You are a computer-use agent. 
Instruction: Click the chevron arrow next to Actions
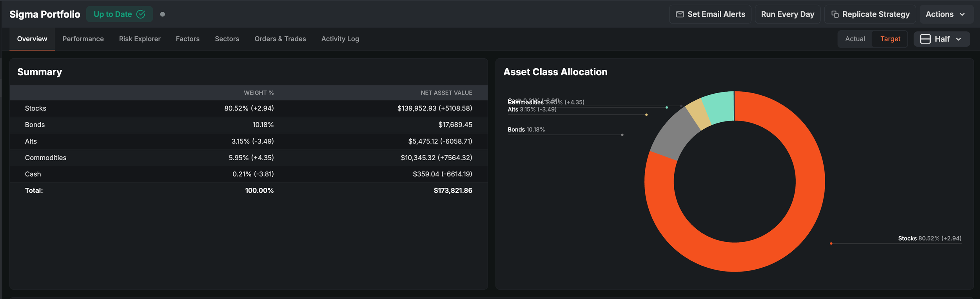(962, 14)
